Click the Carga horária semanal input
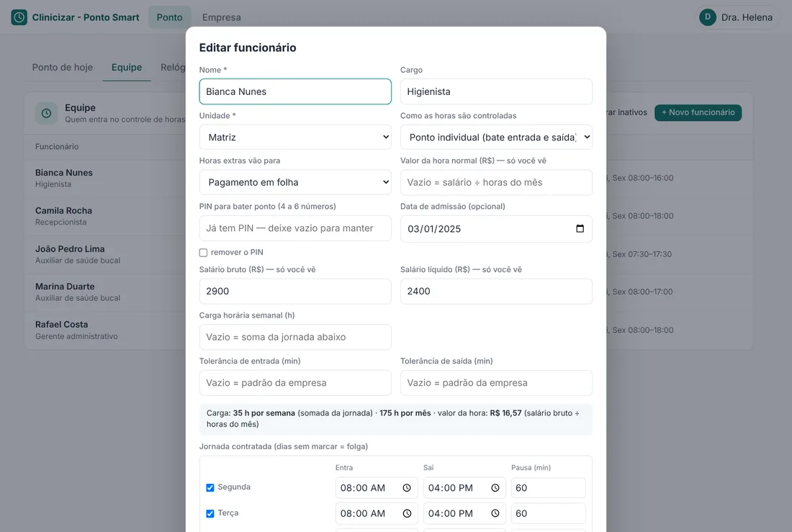Image resolution: width=792 pixels, height=532 pixels. click(295, 337)
